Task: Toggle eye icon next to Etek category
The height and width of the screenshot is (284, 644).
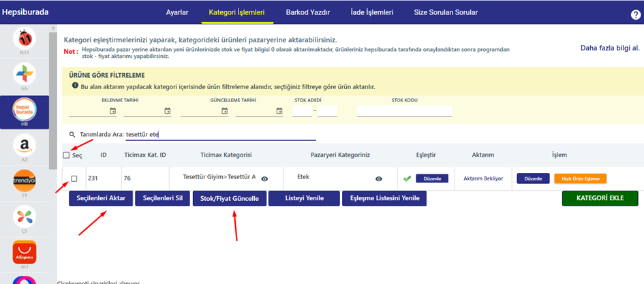Action: coord(379,178)
